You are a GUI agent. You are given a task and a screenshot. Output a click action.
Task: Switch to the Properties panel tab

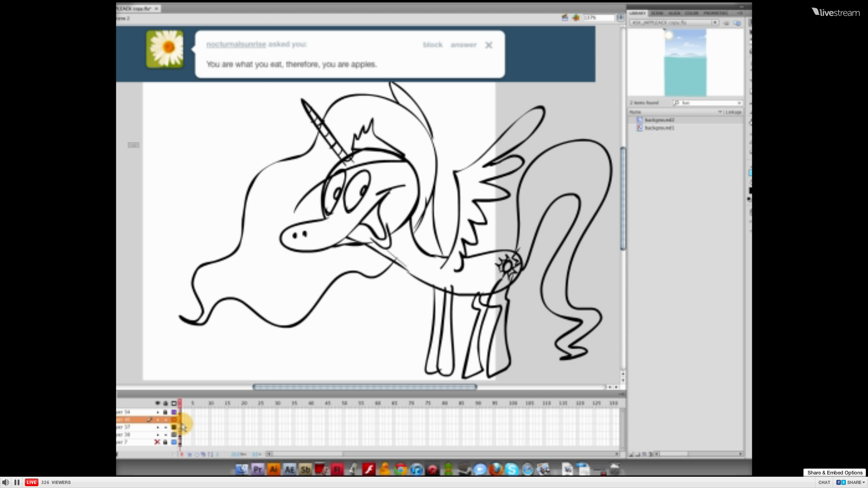click(715, 13)
